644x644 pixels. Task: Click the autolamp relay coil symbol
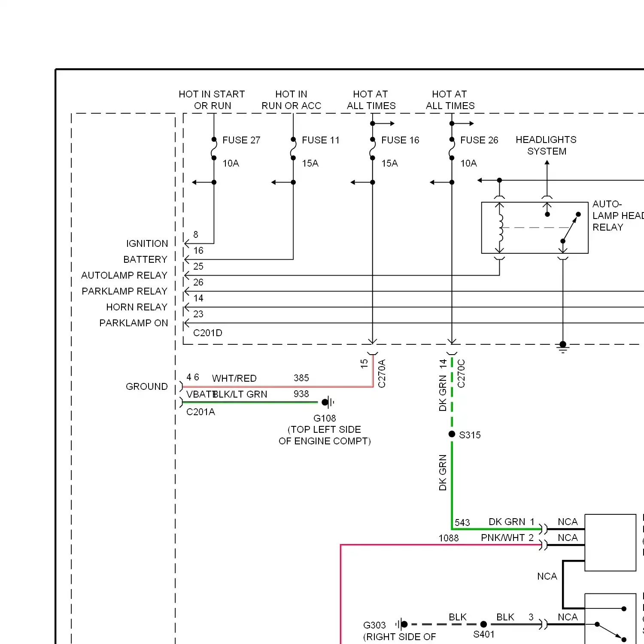(x=500, y=228)
